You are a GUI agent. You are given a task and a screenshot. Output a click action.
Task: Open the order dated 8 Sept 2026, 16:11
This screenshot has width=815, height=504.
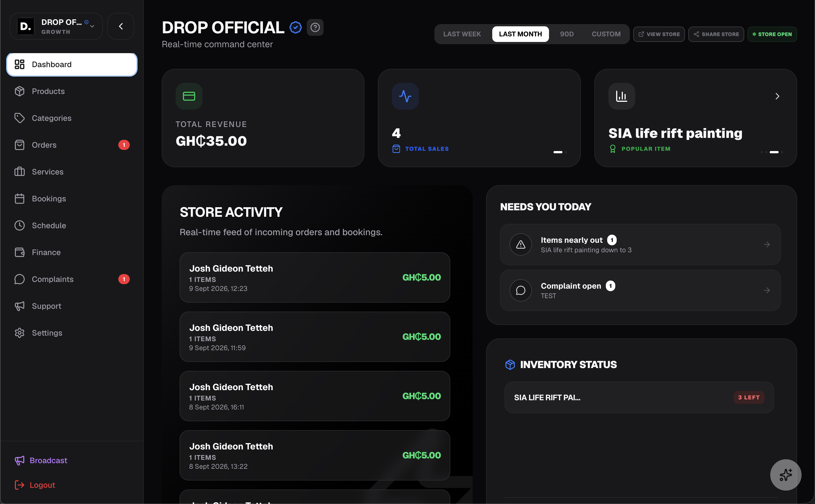(315, 396)
